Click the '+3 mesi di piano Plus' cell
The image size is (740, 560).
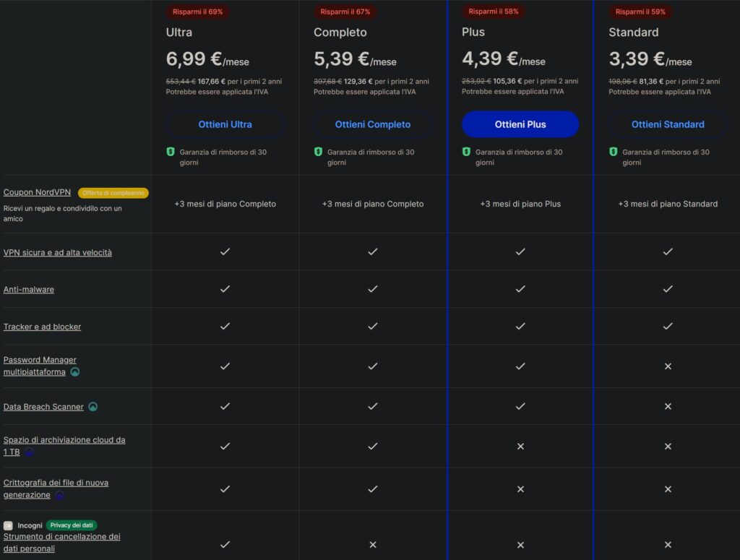[x=520, y=204]
